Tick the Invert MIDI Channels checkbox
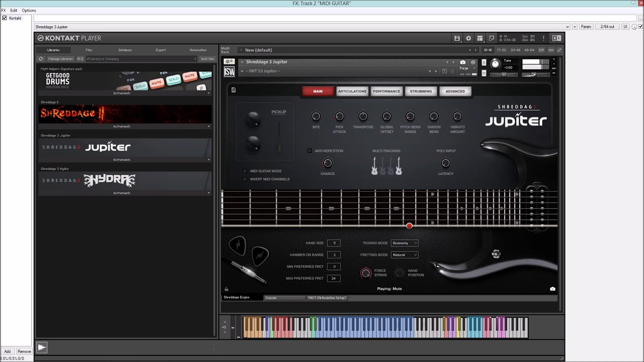This screenshot has width=644, height=362. (x=245, y=179)
